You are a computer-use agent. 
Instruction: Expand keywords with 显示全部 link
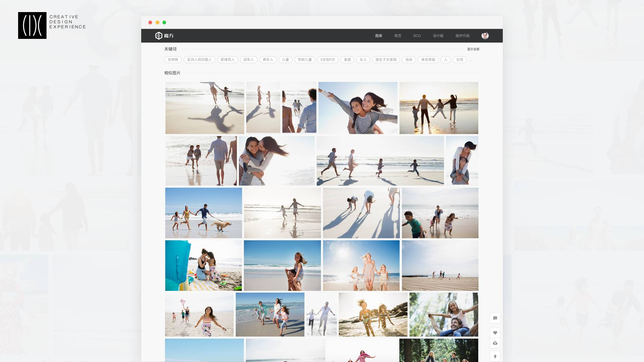point(473,49)
